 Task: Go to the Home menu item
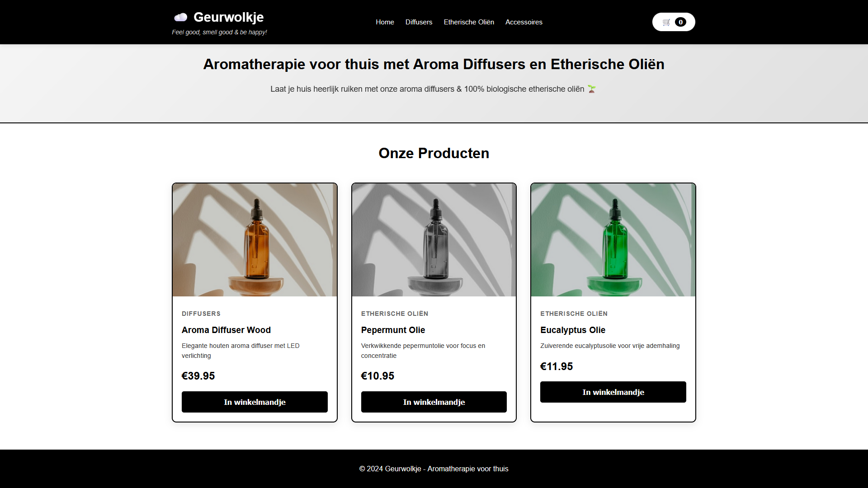point(385,22)
